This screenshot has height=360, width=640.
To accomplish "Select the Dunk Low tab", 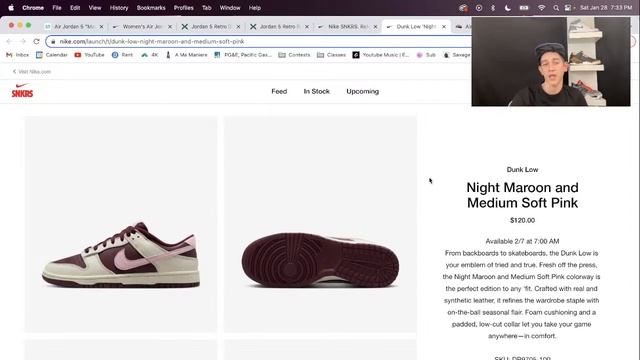I will [x=416, y=27].
